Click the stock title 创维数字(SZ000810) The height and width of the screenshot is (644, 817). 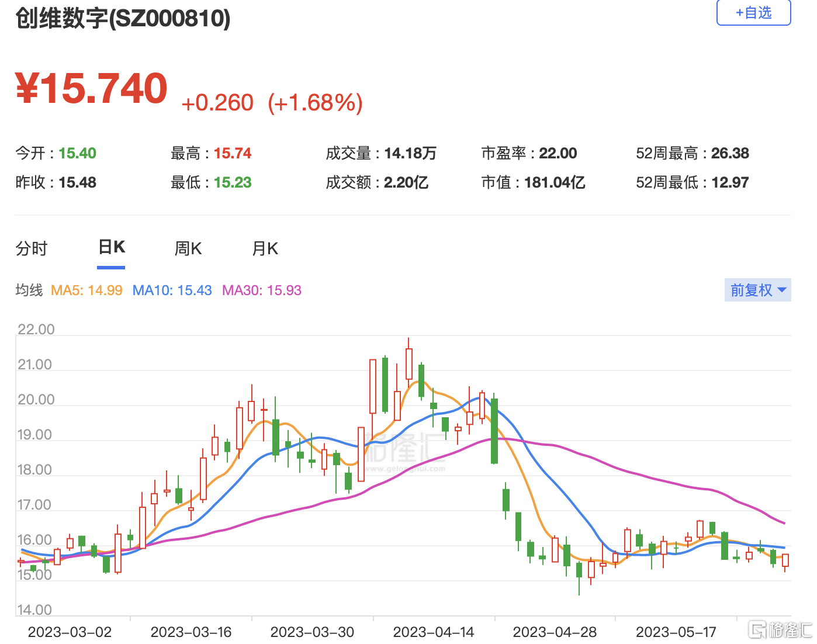point(123,18)
